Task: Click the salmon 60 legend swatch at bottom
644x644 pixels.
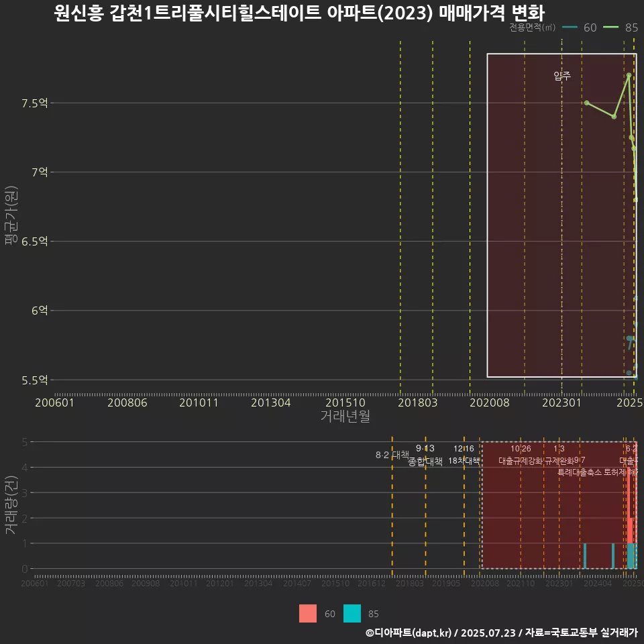Action: tap(308, 613)
